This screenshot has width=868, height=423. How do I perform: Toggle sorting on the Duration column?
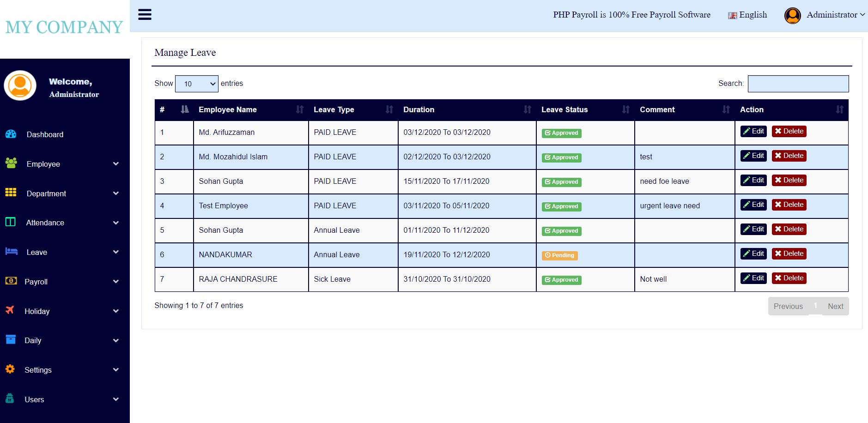pyautogui.click(x=527, y=109)
